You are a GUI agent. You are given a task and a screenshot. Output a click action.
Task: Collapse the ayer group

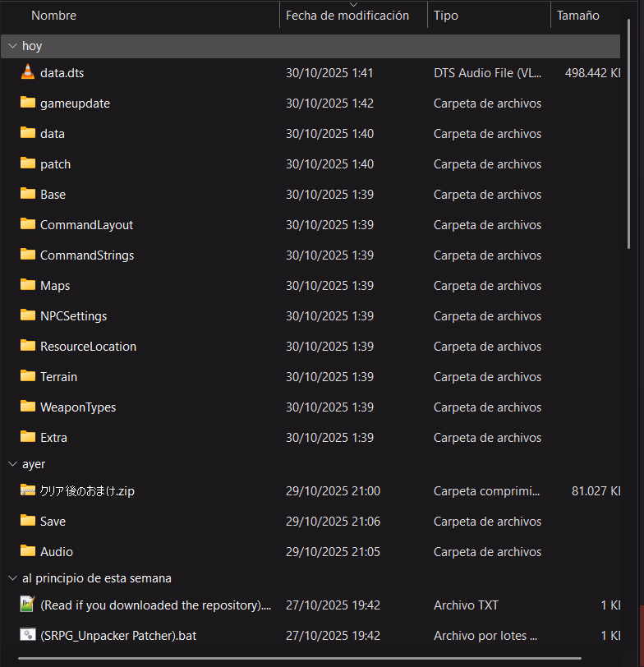(x=12, y=464)
